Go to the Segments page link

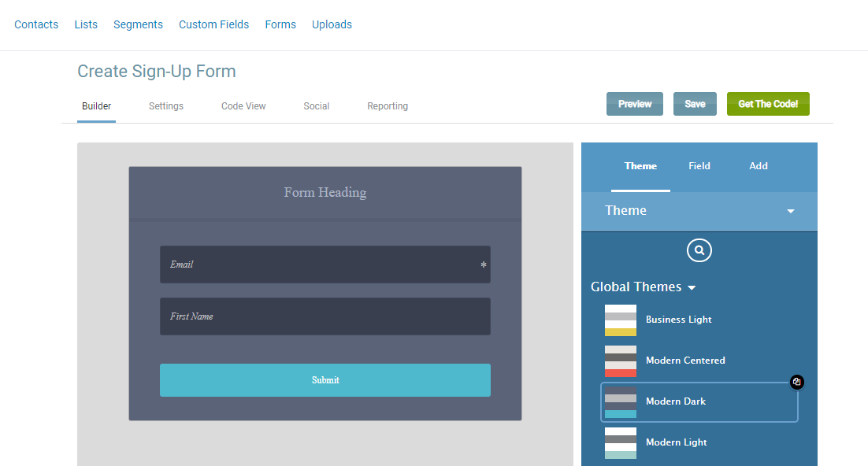(x=138, y=24)
